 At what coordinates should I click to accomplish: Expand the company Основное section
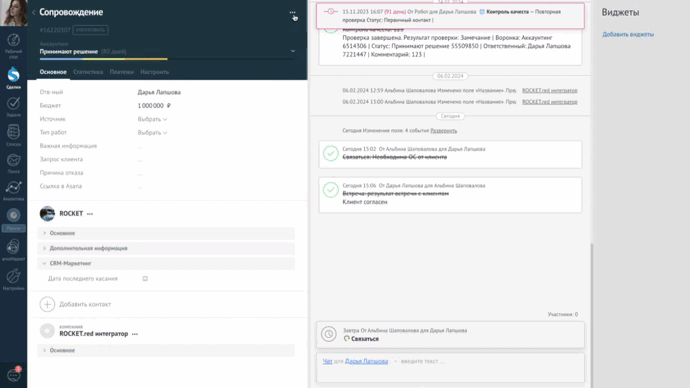tap(166, 350)
